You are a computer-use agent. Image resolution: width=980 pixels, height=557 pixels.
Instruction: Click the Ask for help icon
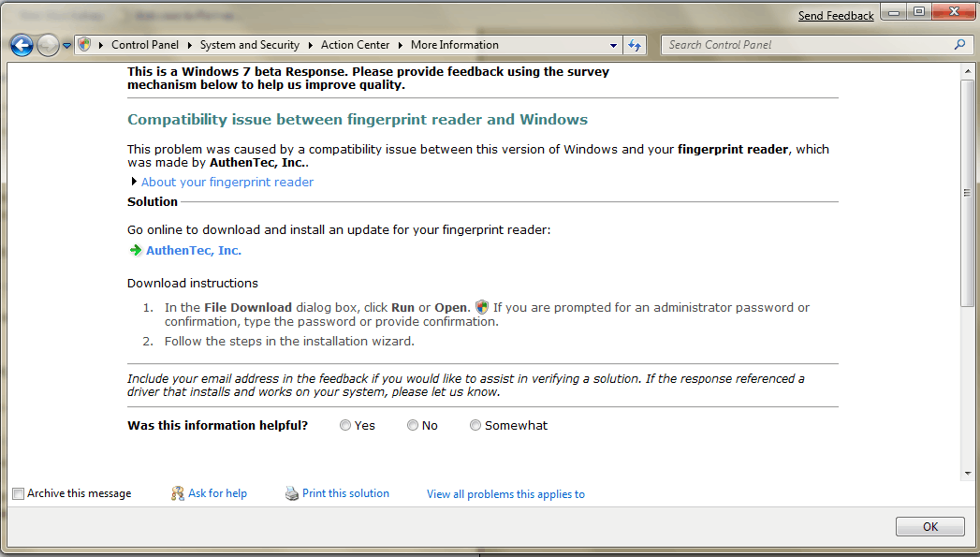(x=178, y=494)
